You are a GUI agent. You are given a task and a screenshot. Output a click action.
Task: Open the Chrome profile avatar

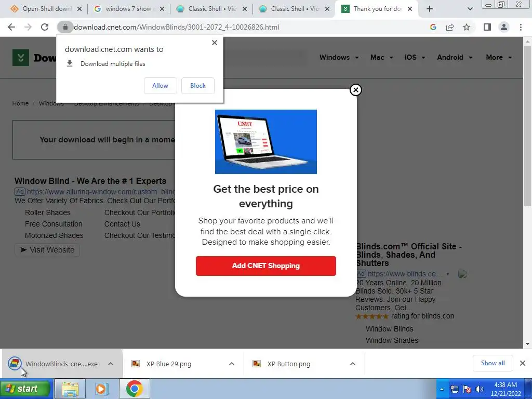coord(504,27)
